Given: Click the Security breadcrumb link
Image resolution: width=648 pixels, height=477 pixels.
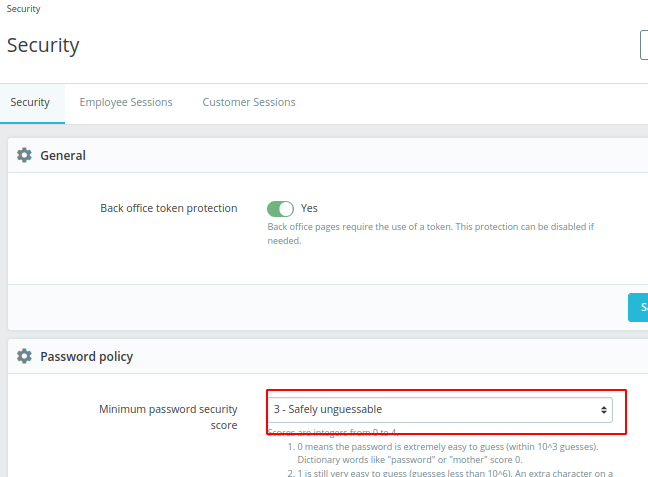Looking at the screenshot, I should pyautogui.click(x=24, y=9).
